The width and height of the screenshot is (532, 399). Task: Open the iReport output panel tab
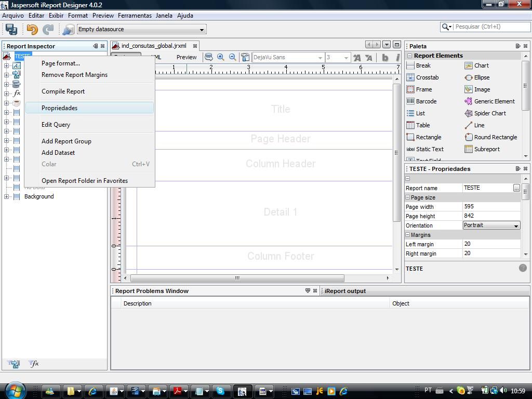(345, 291)
